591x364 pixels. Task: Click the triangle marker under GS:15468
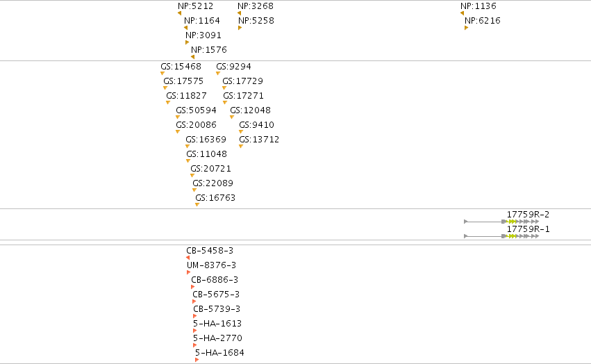tap(163, 74)
